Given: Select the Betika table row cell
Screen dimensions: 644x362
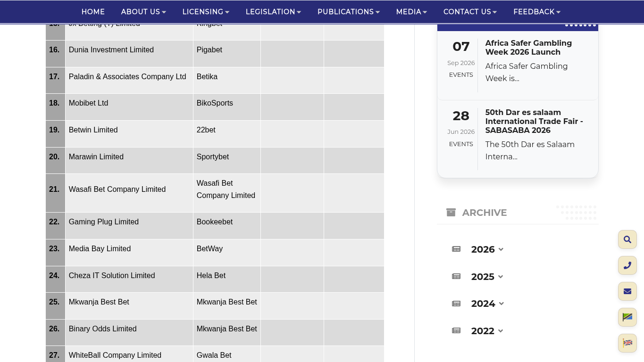Looking at the screenshot, I should [x=227, y=80].
